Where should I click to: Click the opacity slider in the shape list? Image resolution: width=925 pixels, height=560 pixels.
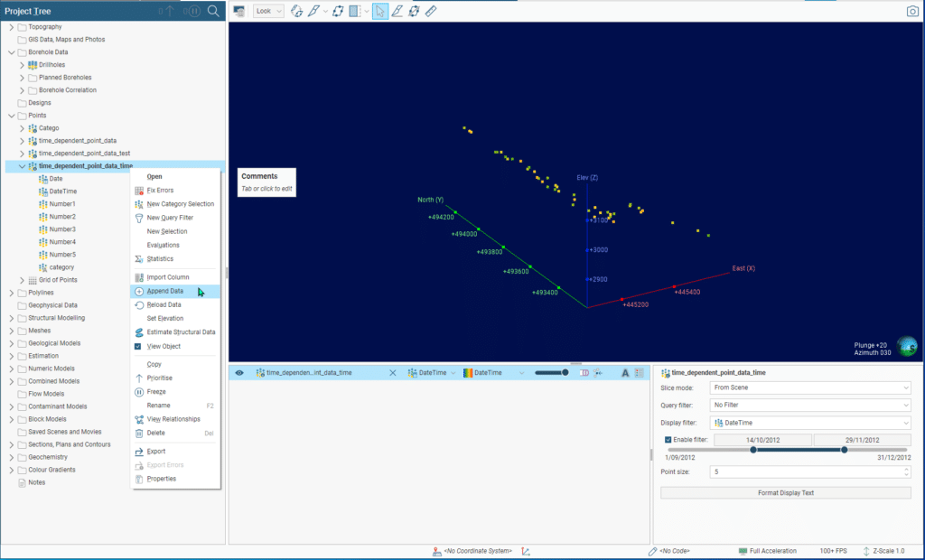(551, 372)
